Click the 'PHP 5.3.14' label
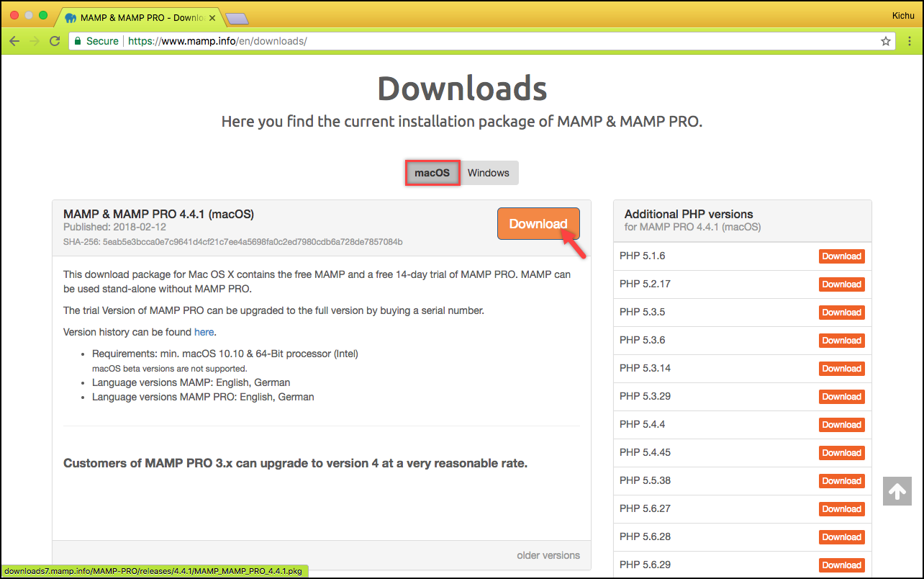Viewport: 924px width, 579px height. click(x=645, y=368)
